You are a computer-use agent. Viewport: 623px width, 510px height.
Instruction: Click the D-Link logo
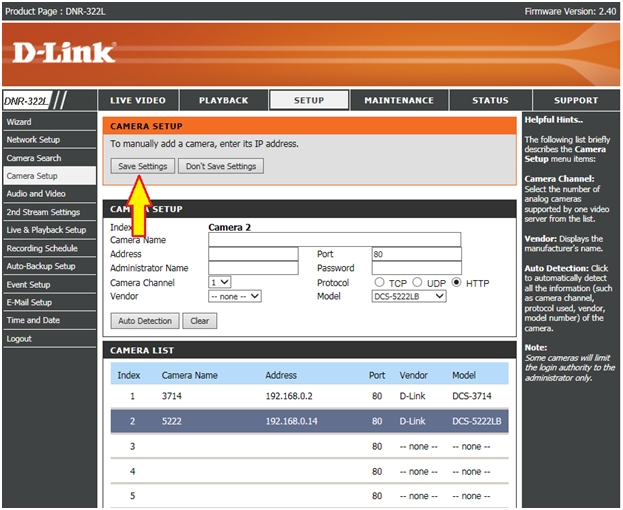coord(64,52)
